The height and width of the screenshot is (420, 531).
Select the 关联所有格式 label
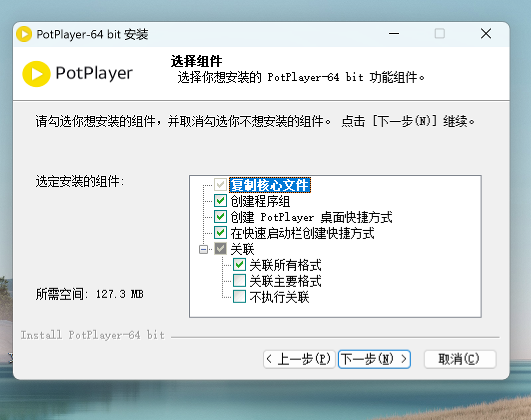click(285, 265)
